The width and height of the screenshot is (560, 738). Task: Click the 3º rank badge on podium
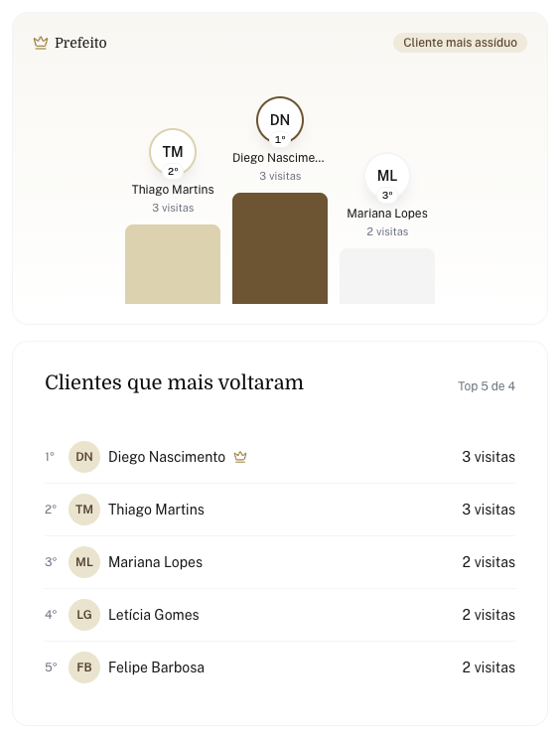coord(387,195)
